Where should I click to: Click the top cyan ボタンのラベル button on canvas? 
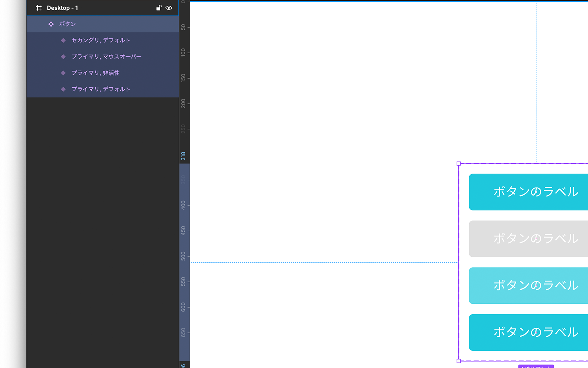(528, 192)
